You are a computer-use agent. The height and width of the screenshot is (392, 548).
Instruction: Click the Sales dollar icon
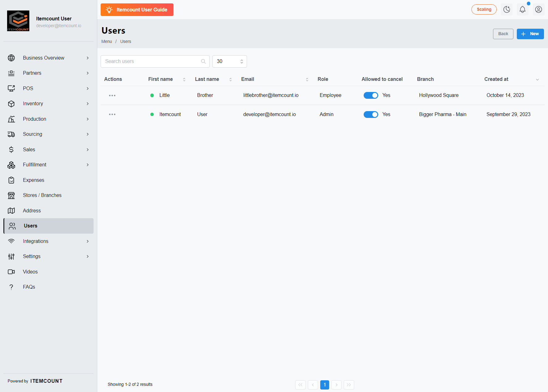11,150
